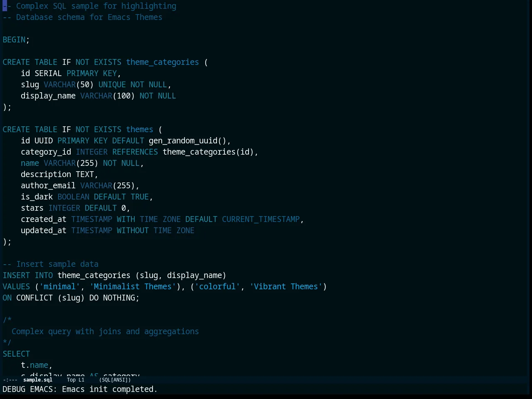Click the (SQL[ANSI]) major mode indicator
The height and width of the screenshot is (399, 532).
(x=115, y=380)
